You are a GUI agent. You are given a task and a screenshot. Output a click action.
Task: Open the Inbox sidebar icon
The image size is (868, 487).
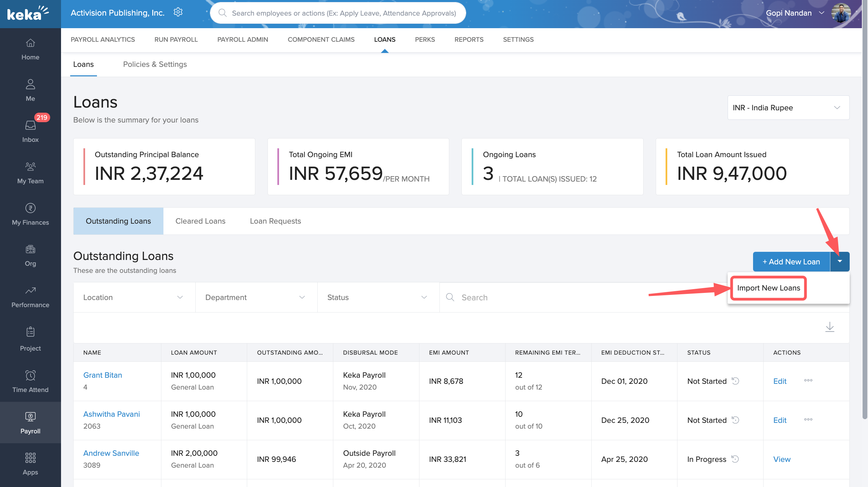[x=30, y=126]
